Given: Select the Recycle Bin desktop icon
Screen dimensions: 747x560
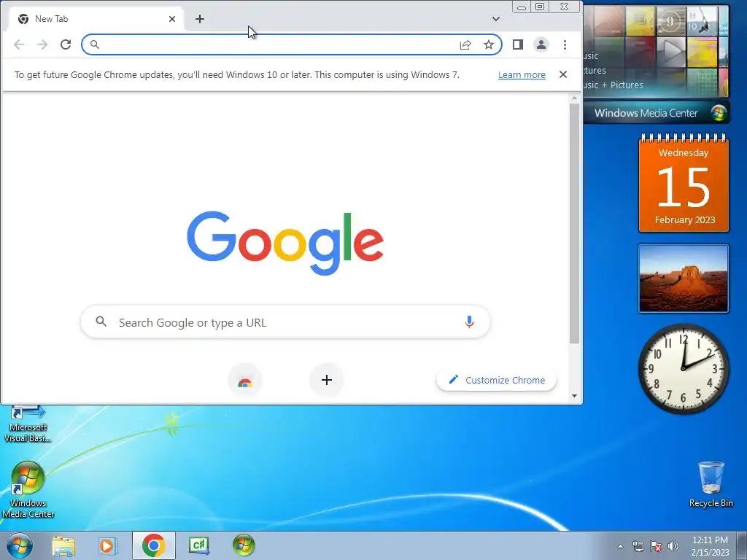Looking at the screenshot, I should point(711,484).
